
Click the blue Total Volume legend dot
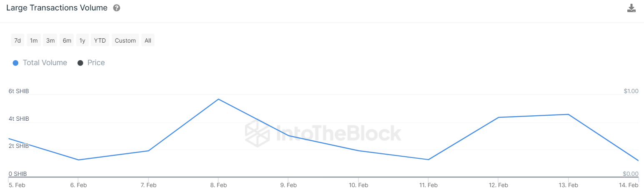coord(15,63)
